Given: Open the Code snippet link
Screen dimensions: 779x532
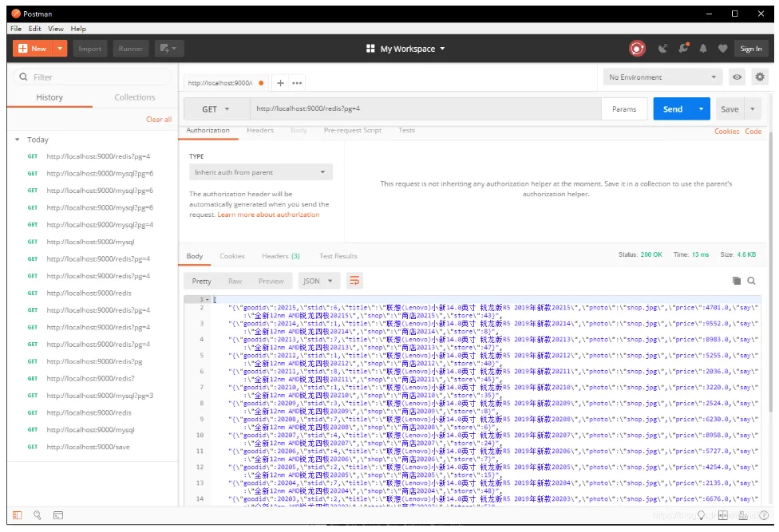Looking at the screenshot, I should [753, 131].
